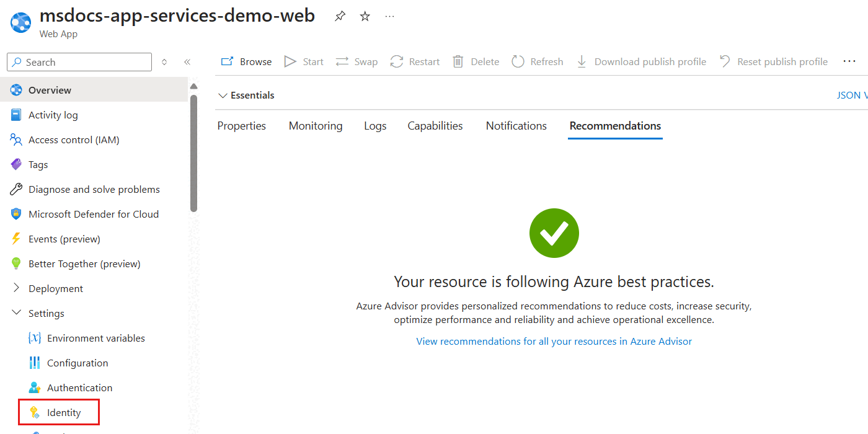Switch to the Notifications tab
Viewport: 868px width, 434px height.
tap(516, 126)
